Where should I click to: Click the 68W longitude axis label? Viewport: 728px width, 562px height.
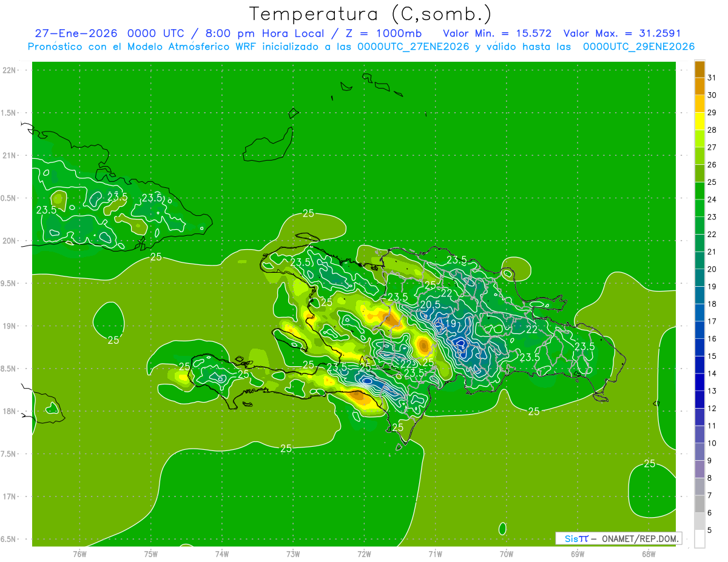649,554
